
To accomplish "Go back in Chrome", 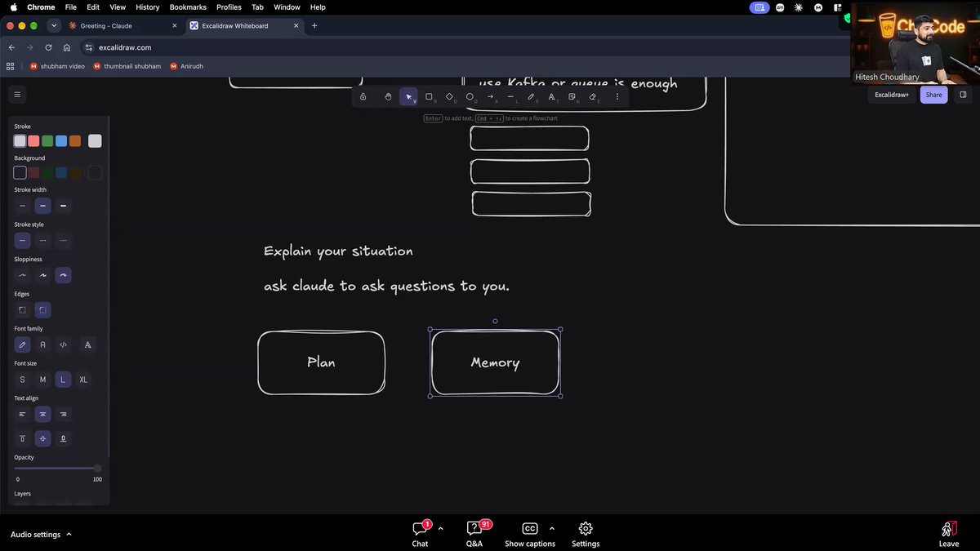I will 11,47.
